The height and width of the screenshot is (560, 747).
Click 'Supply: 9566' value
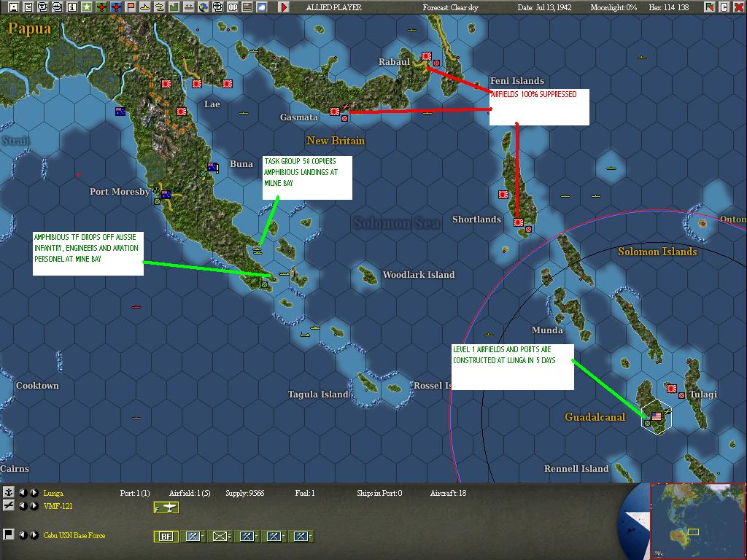[245, 493]
